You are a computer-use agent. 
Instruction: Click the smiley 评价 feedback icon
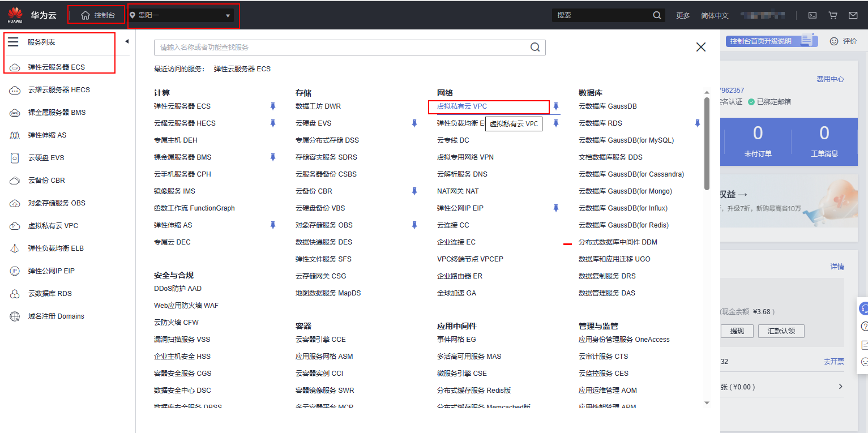[x=833, y=41]
